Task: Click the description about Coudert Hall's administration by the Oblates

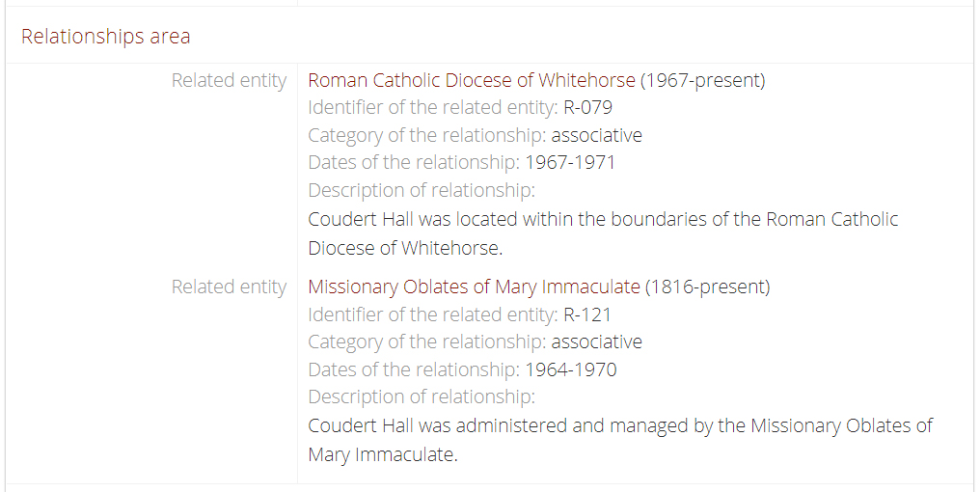Action: pyautogui.click(x=620, y=440)
